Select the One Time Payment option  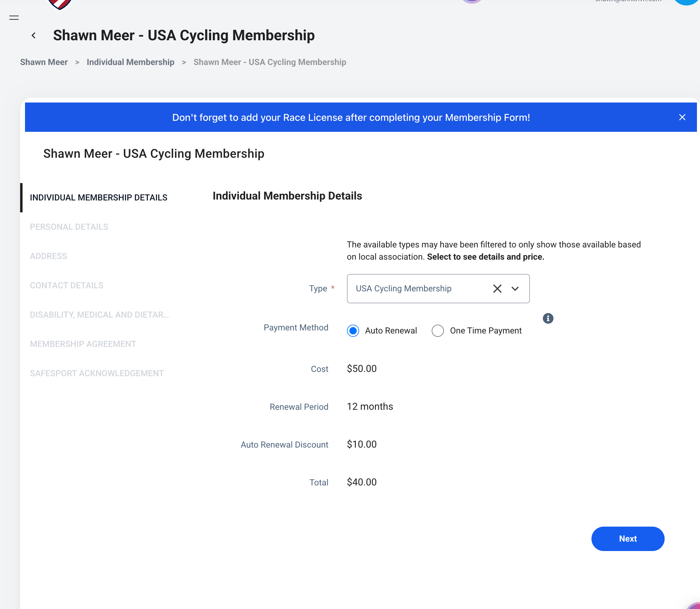coord(438,331)
